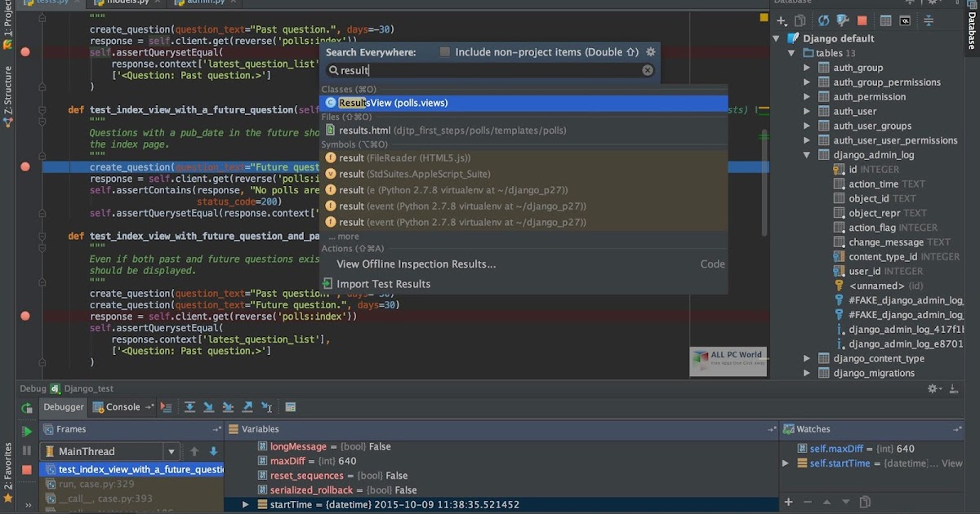The height and width of the screenshot is (514, 980).
Task: Click the run to cursor icon
Action: coord(267,406)
